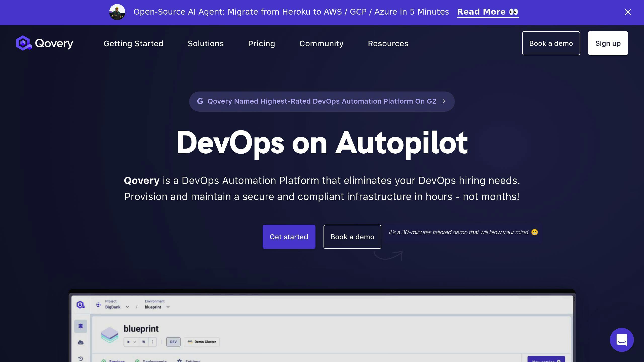Click the DEV environment badge

173,342
